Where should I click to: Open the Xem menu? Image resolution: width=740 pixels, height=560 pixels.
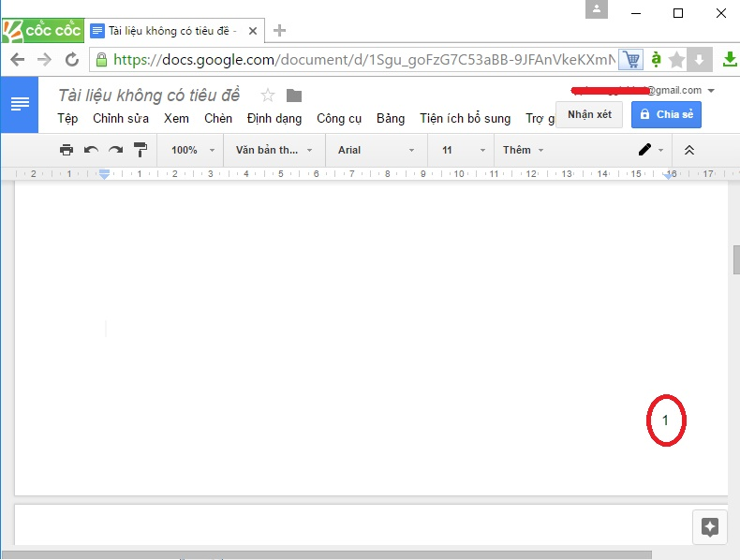[x=176, y=118]
